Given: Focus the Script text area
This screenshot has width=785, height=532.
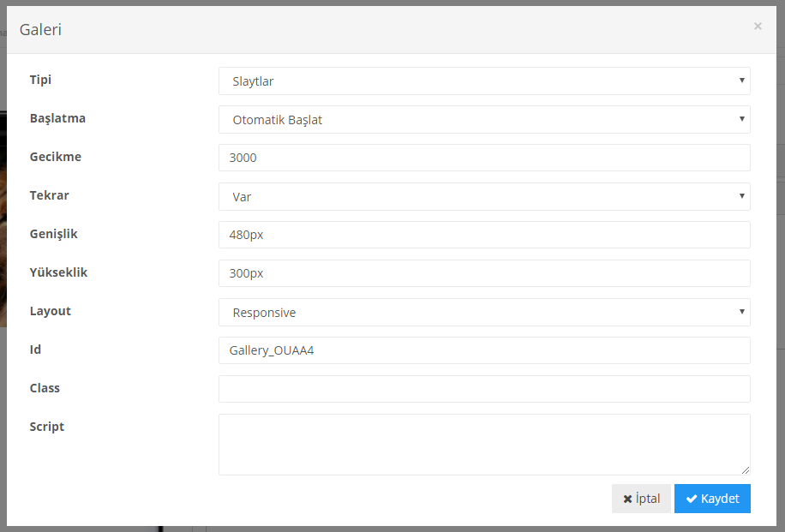Looking at the screenshot, I should point(484,445).
